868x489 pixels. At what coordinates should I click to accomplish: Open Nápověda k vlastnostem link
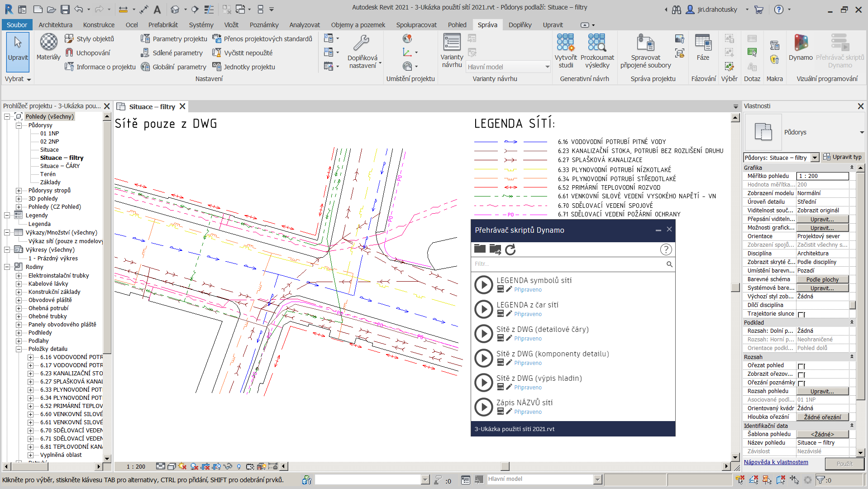point(776,462)
